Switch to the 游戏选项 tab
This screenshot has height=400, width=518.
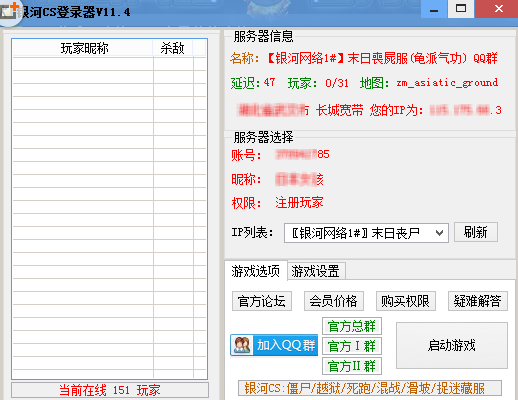[x=256, y=271]
